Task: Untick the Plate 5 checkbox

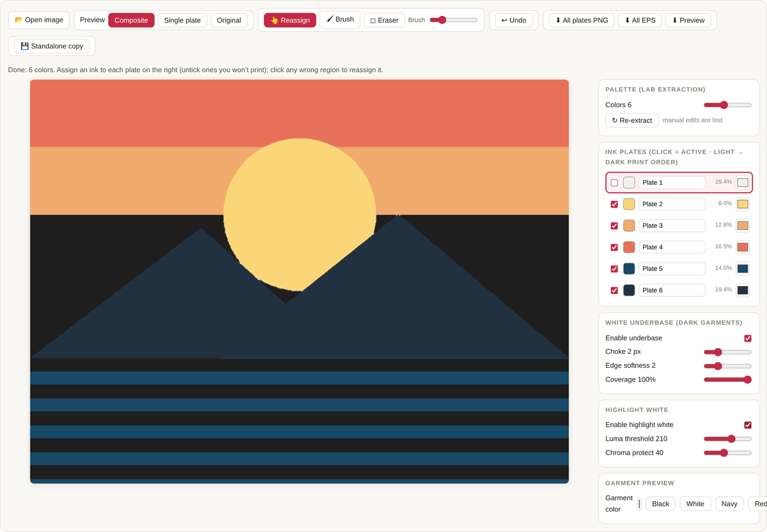Action: pyautogui.click(x=614, y=269)
